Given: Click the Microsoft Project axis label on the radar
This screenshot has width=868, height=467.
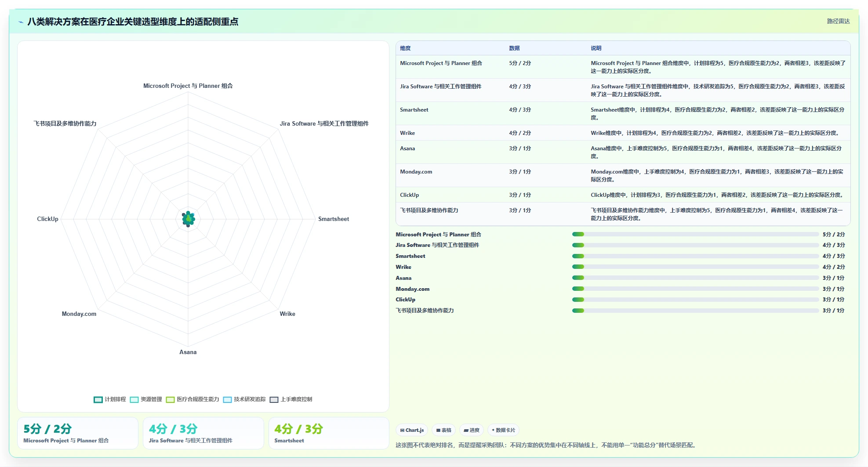Looking at the screenshot, I should coord(188,86).
